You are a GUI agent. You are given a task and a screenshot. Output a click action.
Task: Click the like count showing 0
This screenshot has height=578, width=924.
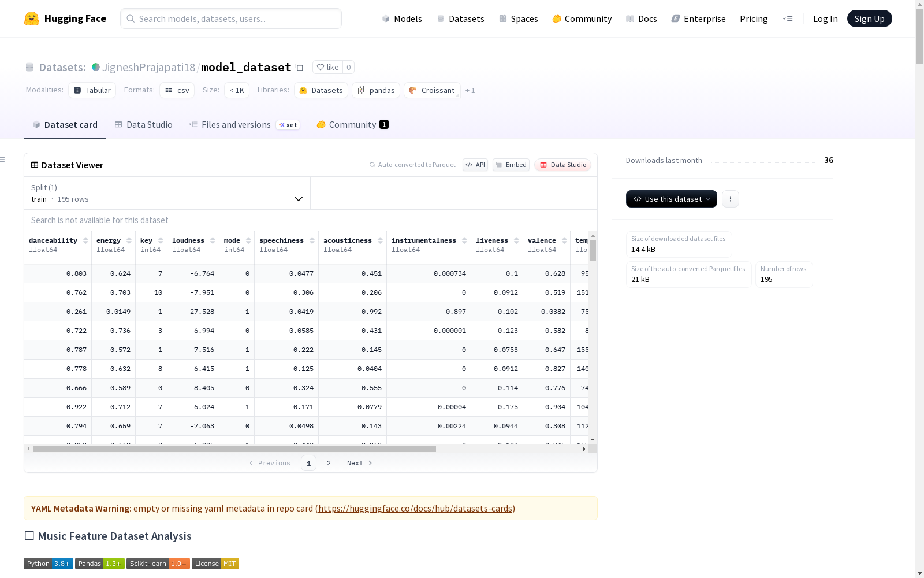point(349,67)
